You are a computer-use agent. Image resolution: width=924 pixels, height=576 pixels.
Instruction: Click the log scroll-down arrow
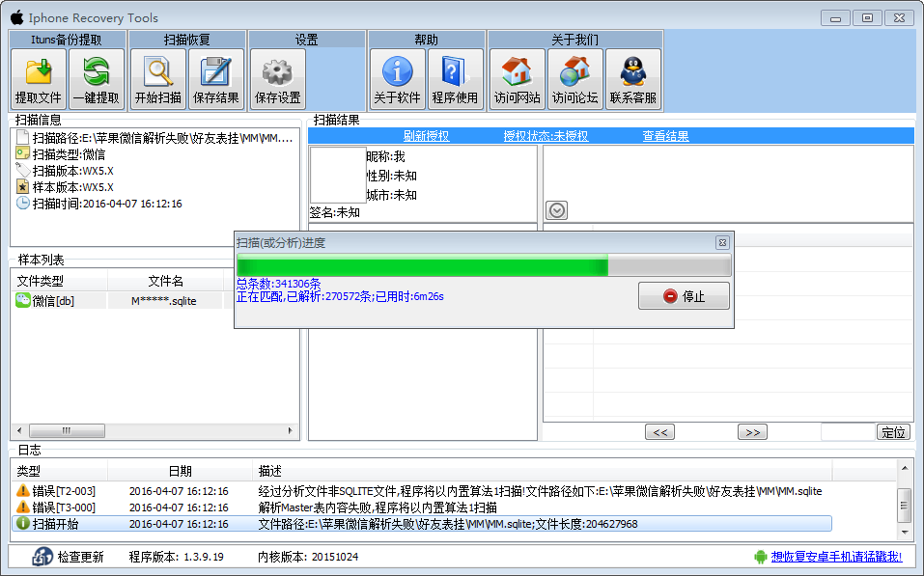pyautogui.click(x=905, y=533)
